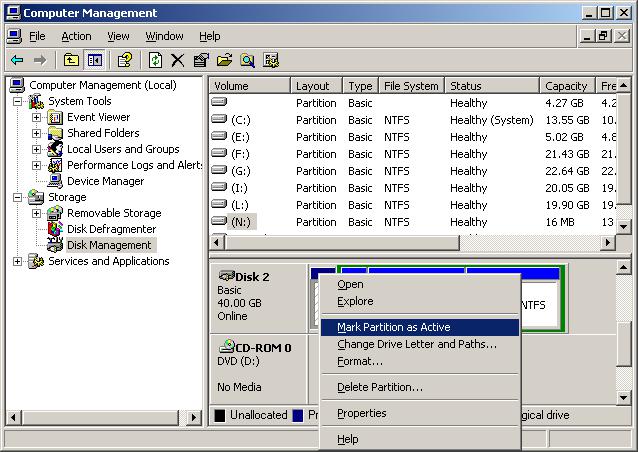Screen dimensions: 638x452
Task: Open the Action menu
Action: coord(76,37)
